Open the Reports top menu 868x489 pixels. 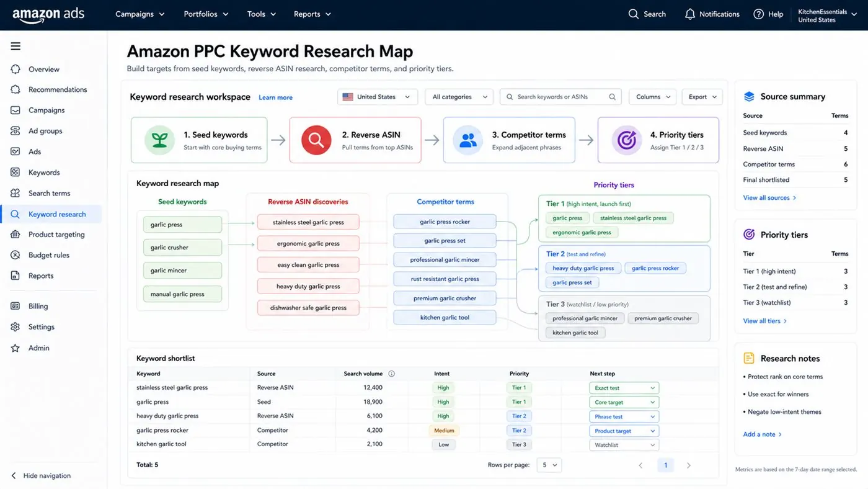312,14
